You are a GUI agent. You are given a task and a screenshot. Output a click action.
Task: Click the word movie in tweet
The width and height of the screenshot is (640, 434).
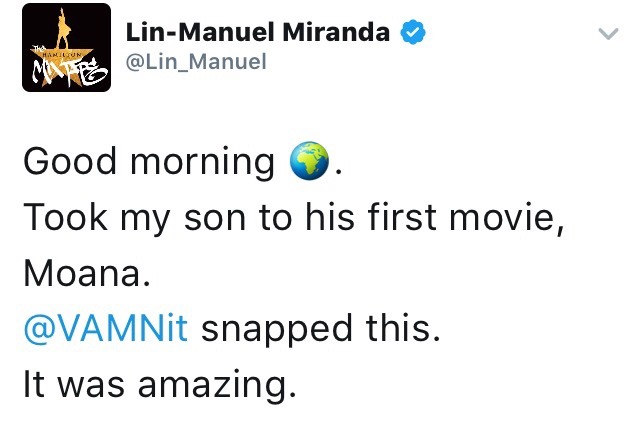click(x=502, y=217)
